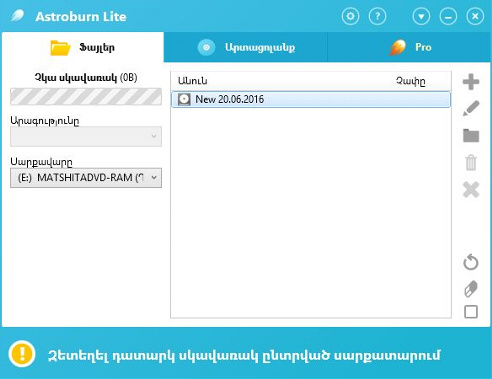The width and height of the screenshot is (492, 379).
Task: Click the square icon below the eraser
Action: [x=471, y=312]
